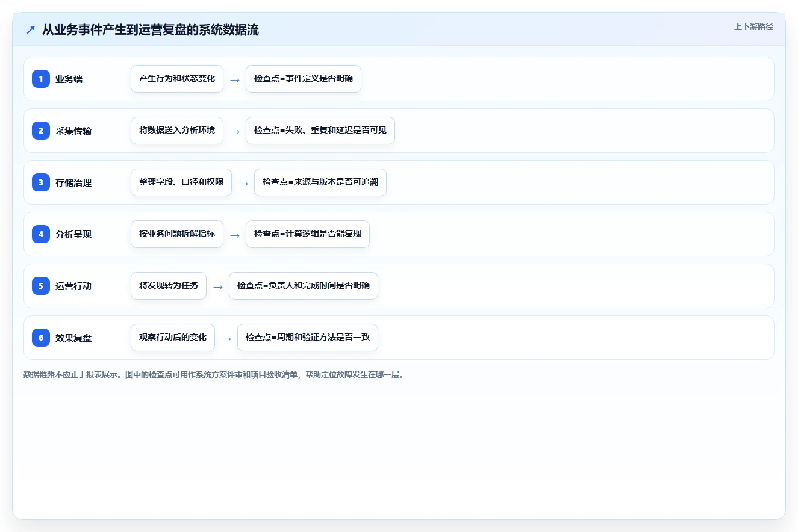Click the arrow in the 采集传输 row
Screen dimensions: 798x532
pos(235,131)
